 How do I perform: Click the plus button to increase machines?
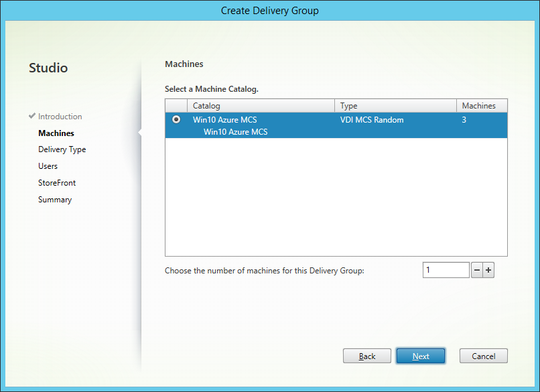pos(488,270)
